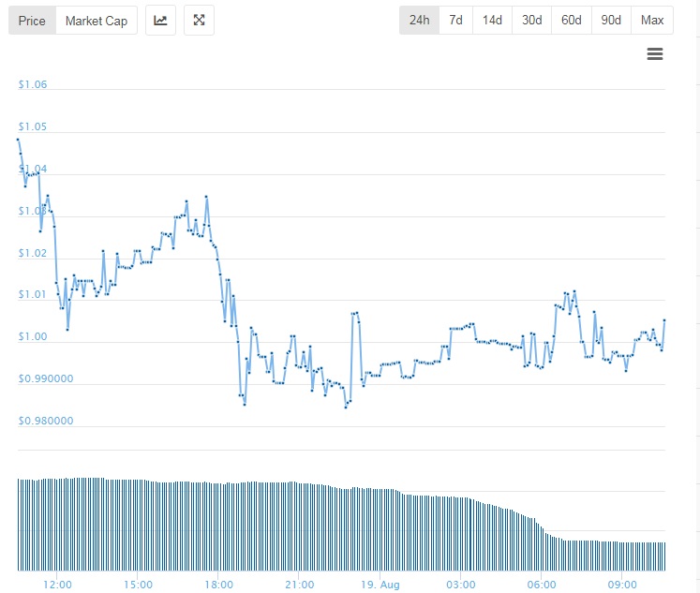Click the 06:00 time axis label
The width and height of the screenshot is (700, 593).
pyautogui.click(x=542, y=585)
